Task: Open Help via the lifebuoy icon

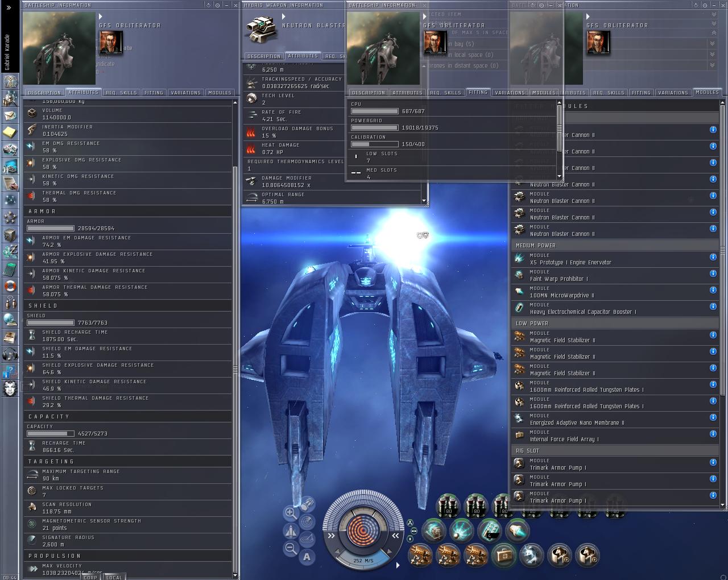Action: 10,286
